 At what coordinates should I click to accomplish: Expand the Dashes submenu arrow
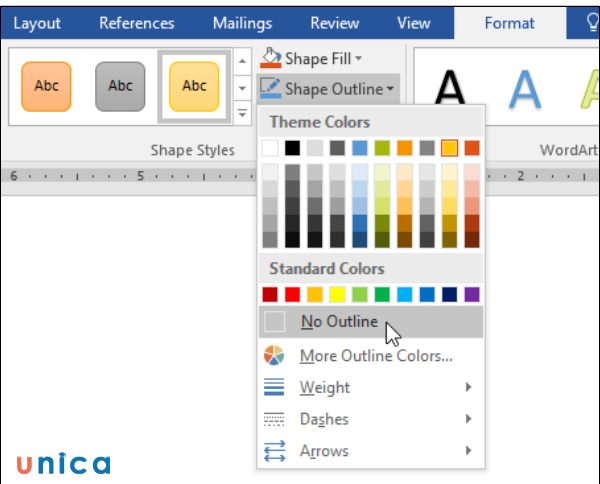click(x=468, y=419)
